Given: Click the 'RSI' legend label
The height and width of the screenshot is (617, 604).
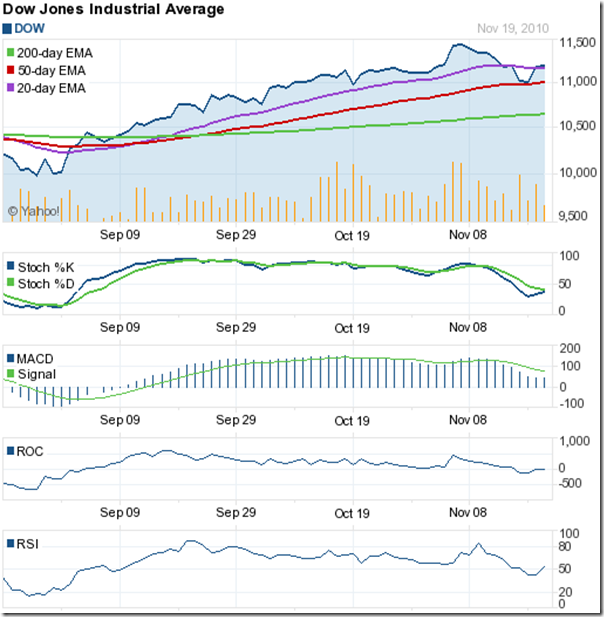Looking at the screenshot, I should click(x=28, y=544).
